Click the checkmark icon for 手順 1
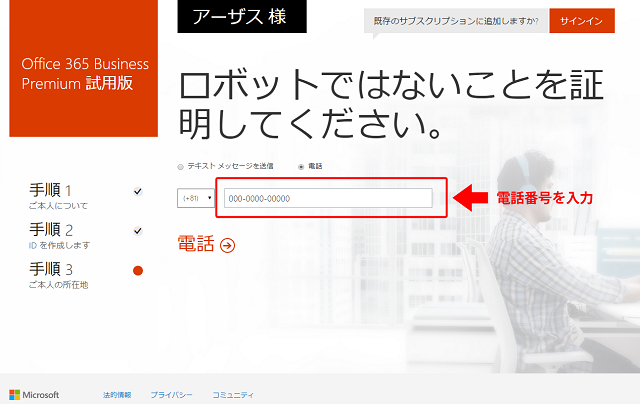 [x=138, y=191]
